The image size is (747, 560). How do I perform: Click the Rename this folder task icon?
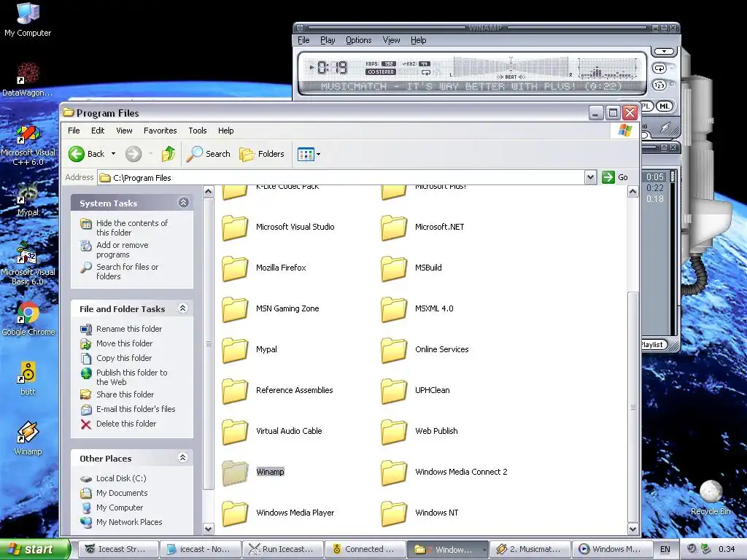pos(86,329)
